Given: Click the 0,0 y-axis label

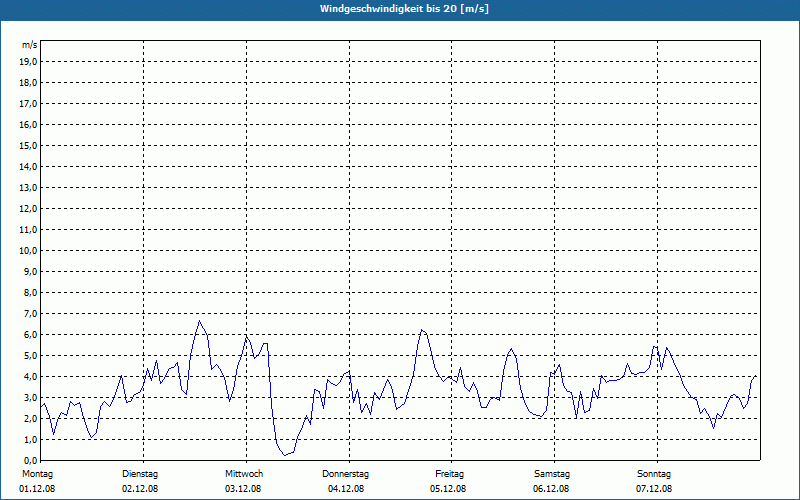Looking at the screenshot, I should (30, 461).
